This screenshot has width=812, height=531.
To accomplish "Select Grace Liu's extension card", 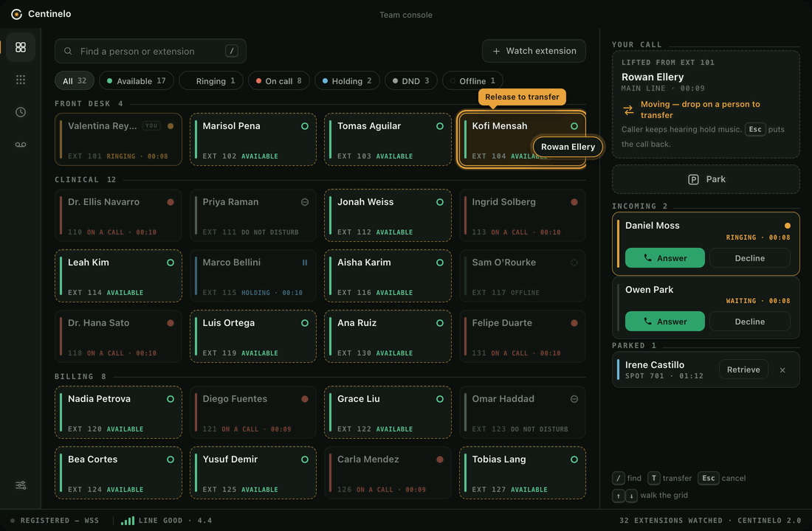I will tap(388, 412).
